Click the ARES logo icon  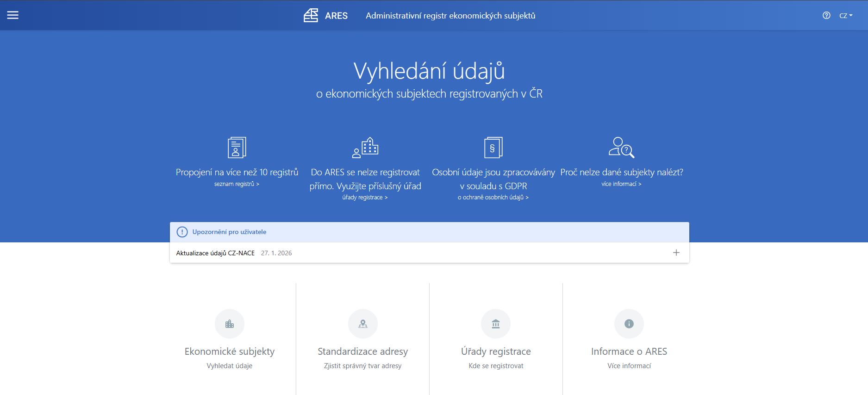coord(311,15)
